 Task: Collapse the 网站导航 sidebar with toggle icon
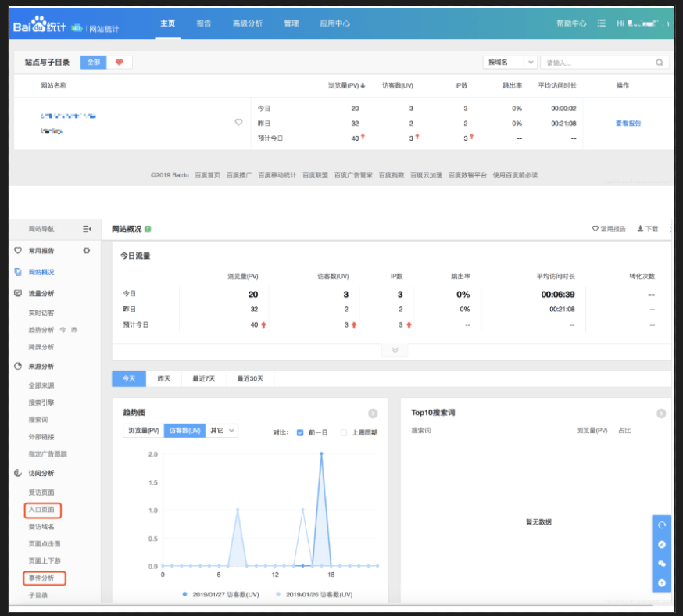87,229
